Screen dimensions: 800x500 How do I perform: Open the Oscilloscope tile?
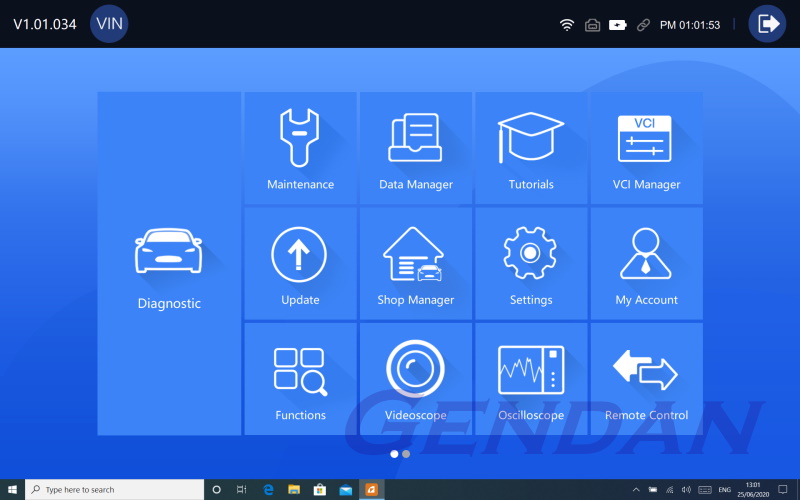(531, 379)
